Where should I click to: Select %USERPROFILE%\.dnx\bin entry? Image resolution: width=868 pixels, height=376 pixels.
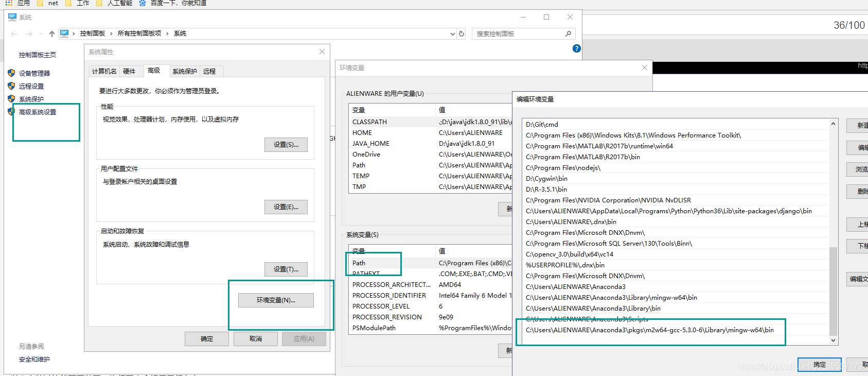coord(676,265)
